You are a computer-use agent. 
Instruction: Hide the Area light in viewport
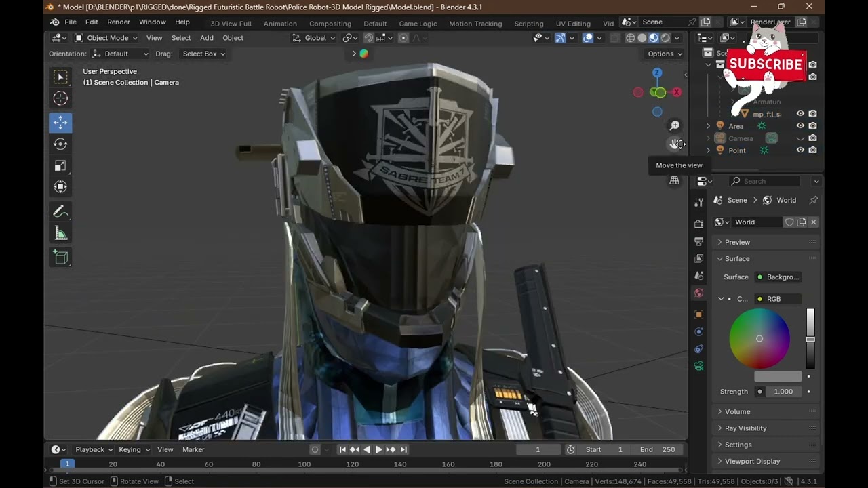[x=800, y=126]
